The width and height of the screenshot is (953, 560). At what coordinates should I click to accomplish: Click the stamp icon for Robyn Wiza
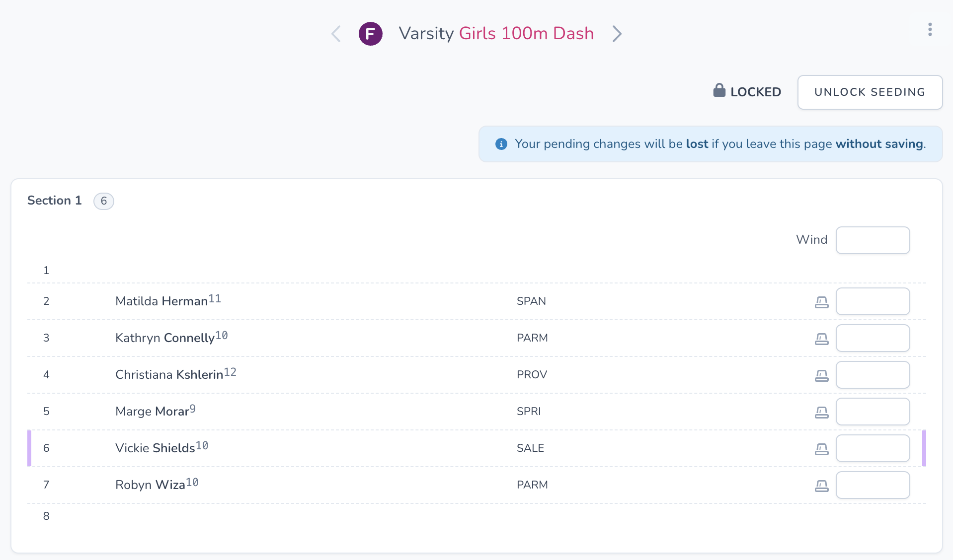coord(821,486)
